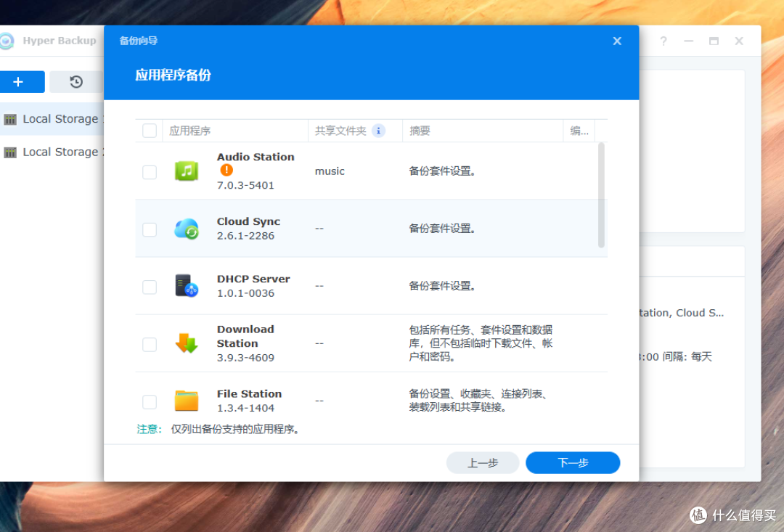The image size is (784, 532).
Task: Click the help question mark in Hyper Backup window
Action: 663,41
